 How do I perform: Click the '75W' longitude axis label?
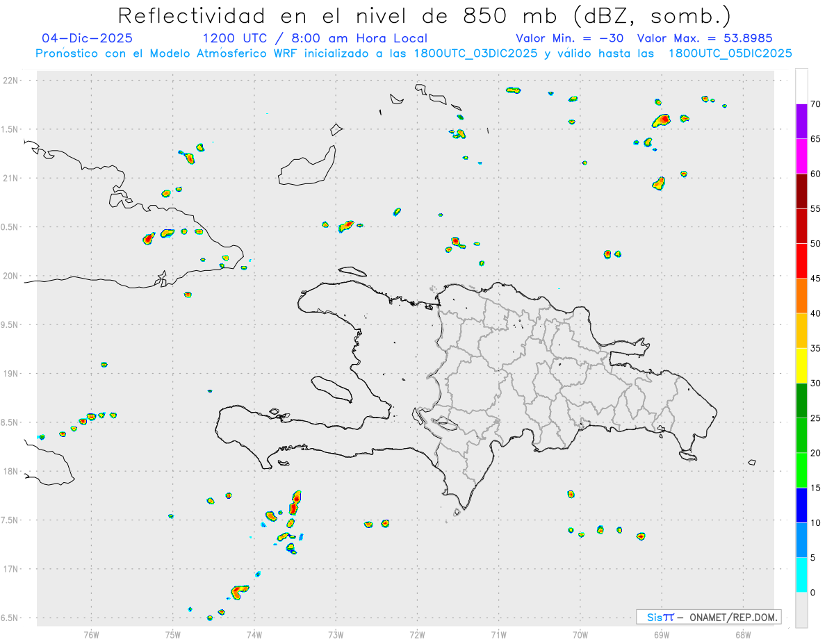[173, 634]
